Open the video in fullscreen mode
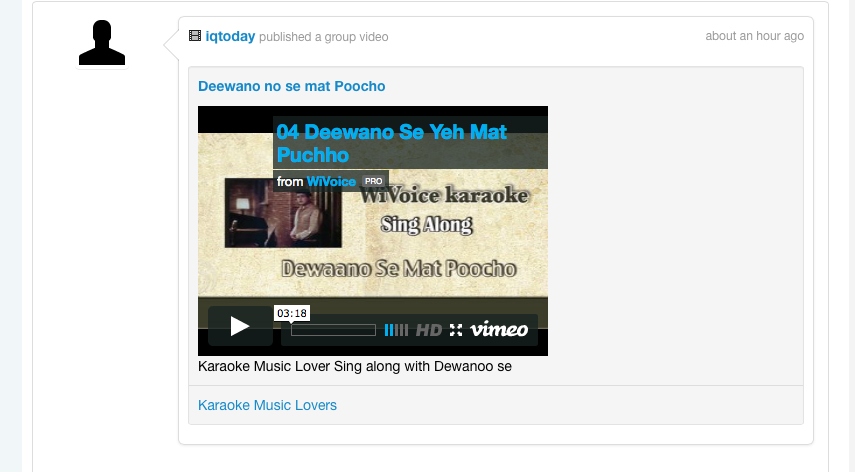This screenshot has height=472, width=855. click(456, 330)
